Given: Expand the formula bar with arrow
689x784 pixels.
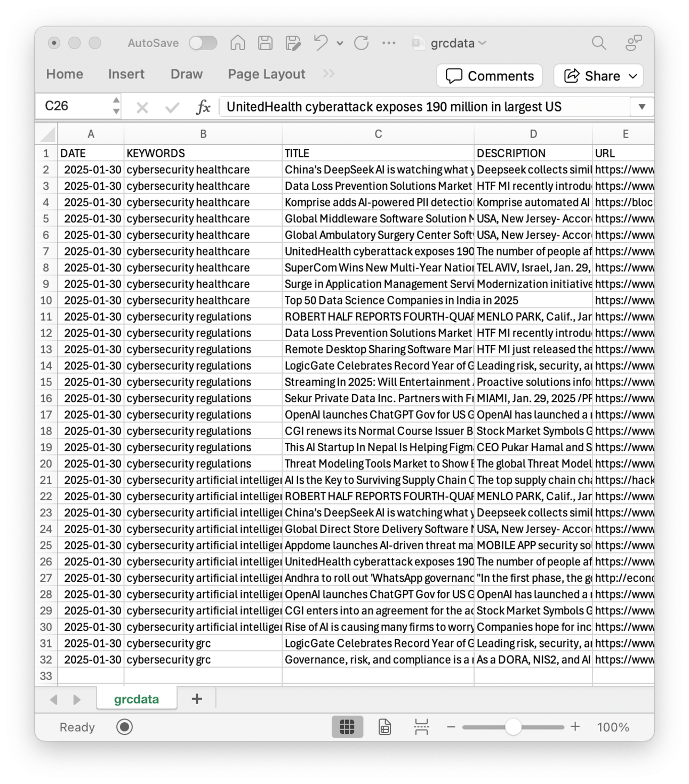Looking at the screenshot, I should point(642,107).
